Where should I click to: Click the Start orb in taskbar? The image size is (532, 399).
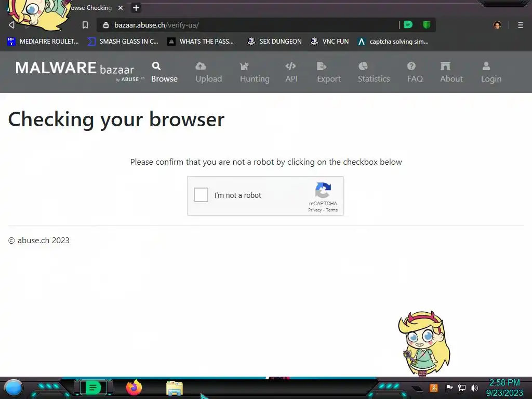(14, 388)
